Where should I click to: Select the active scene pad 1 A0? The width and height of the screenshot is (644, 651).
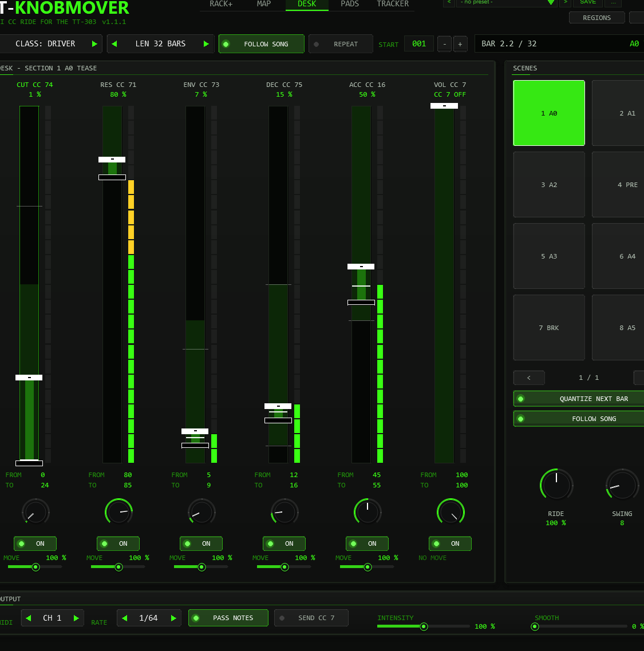[x=549, y=113]
